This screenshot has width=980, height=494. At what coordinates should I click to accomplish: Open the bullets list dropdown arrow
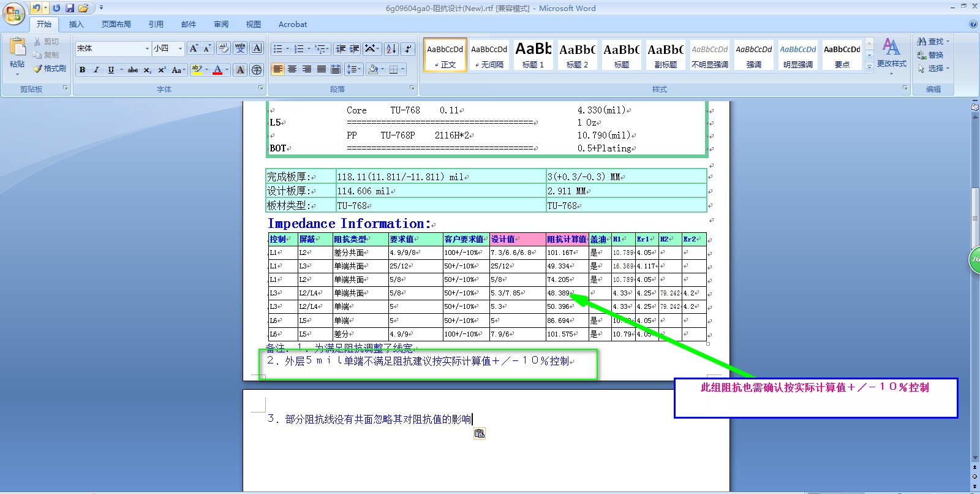click(287, 49)
